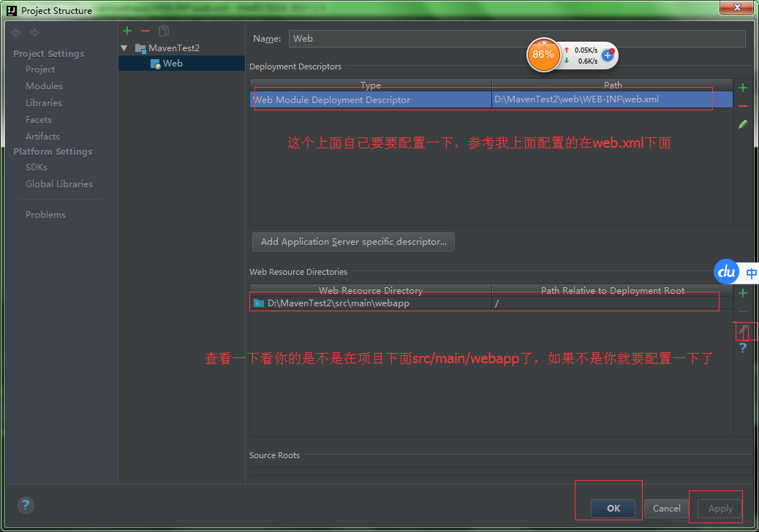Click the Name field containing Web
This screenshot has height=532, width=759.
(517, 39)
